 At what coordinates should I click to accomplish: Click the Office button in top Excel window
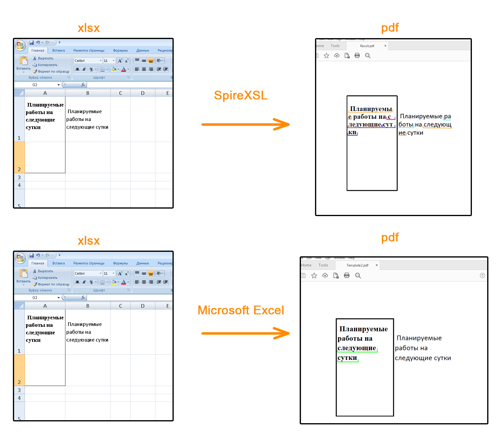click(x=20, y=45)
